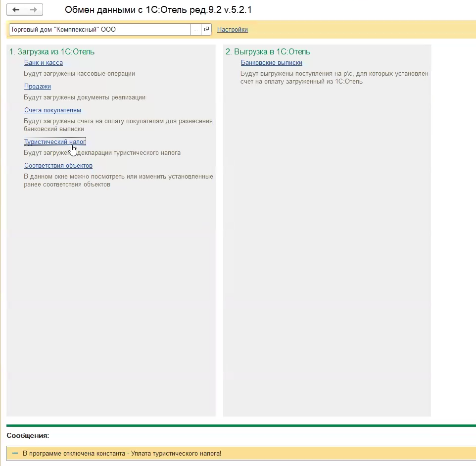
Task: Open the Туристический налог link
Action: click(55, 141)
